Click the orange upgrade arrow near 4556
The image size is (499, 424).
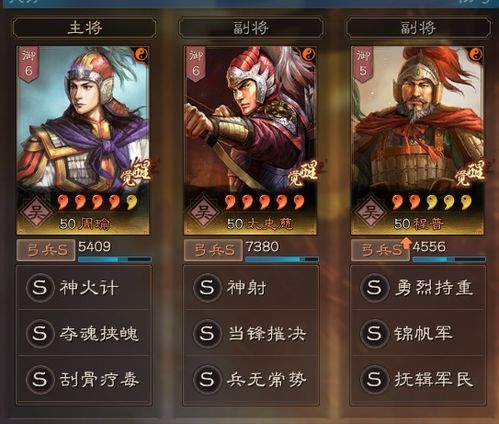tap(406, 243)
